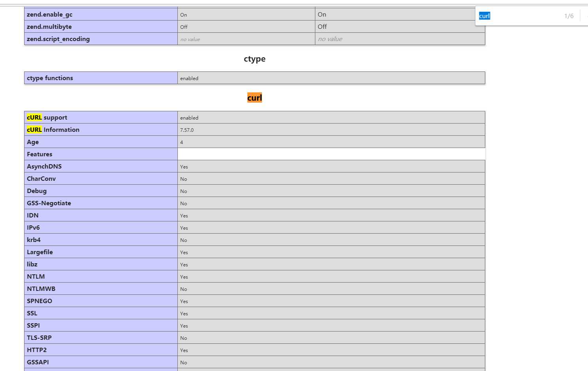Click the enabled value for cURL support
Image resolution: width=588 pixels, height=371 pixels.
tap(189, 118)
